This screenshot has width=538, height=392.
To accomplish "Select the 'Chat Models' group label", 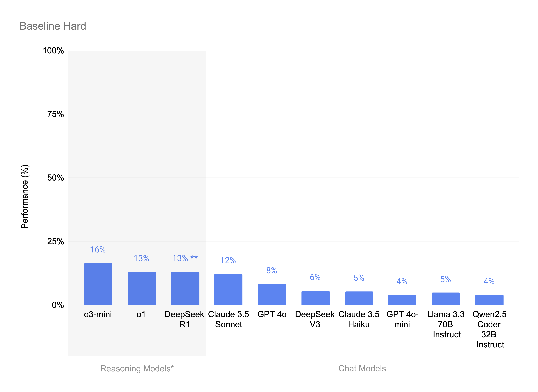I will pos(362,369).
